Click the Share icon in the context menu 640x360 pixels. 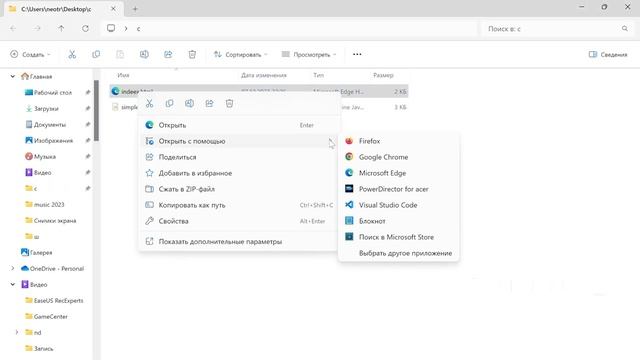tap(209, 104)
